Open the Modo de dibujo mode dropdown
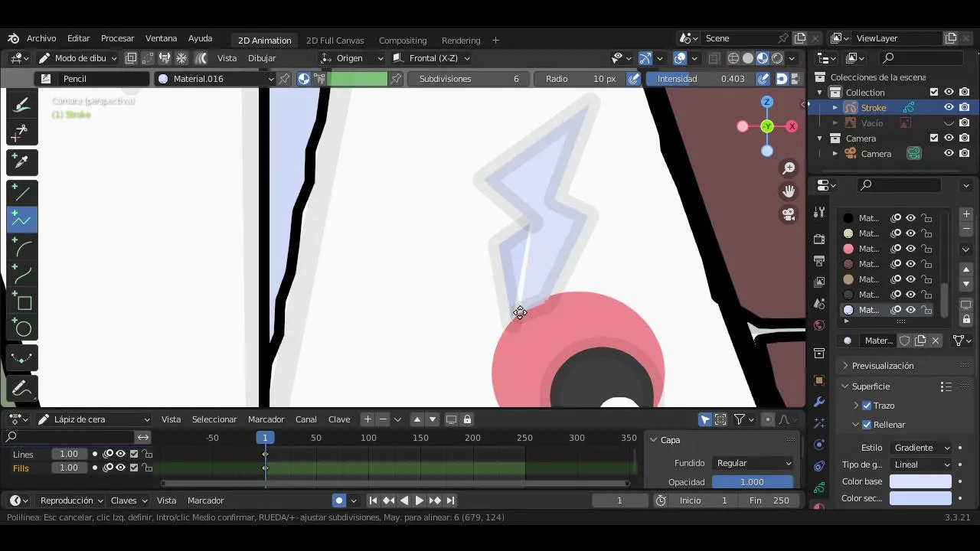The width and height of the screenshot is (980, 551). 77,58
